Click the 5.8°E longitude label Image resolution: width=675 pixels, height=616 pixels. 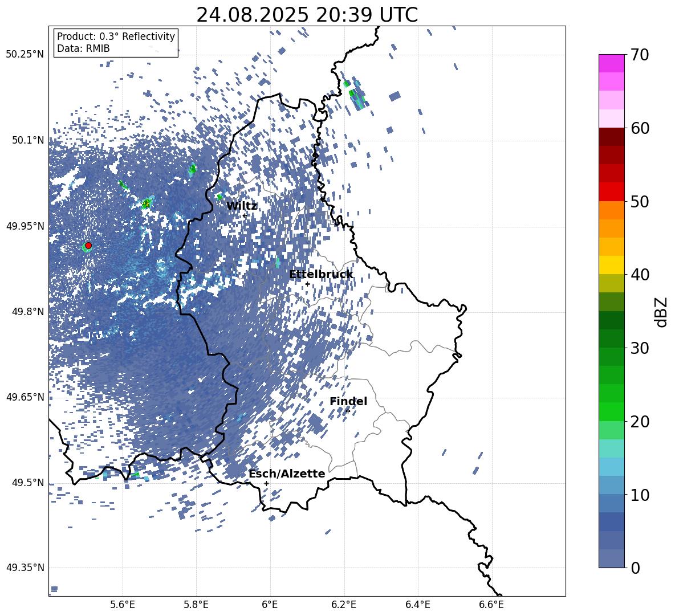196,605
